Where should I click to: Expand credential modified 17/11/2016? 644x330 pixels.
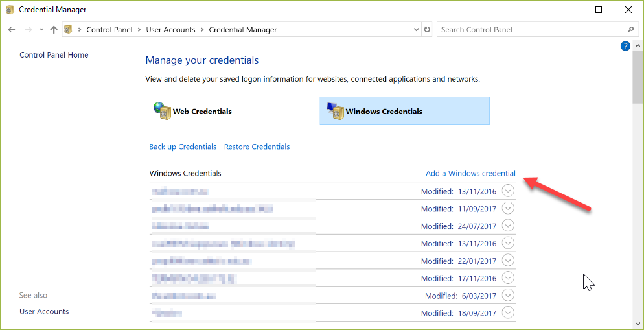[x=508, y=277]
